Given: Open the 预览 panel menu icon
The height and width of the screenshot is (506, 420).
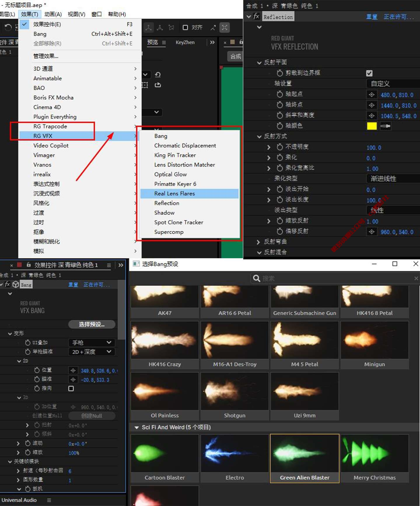Looking at the screenshot, I should tap(164, 43).
